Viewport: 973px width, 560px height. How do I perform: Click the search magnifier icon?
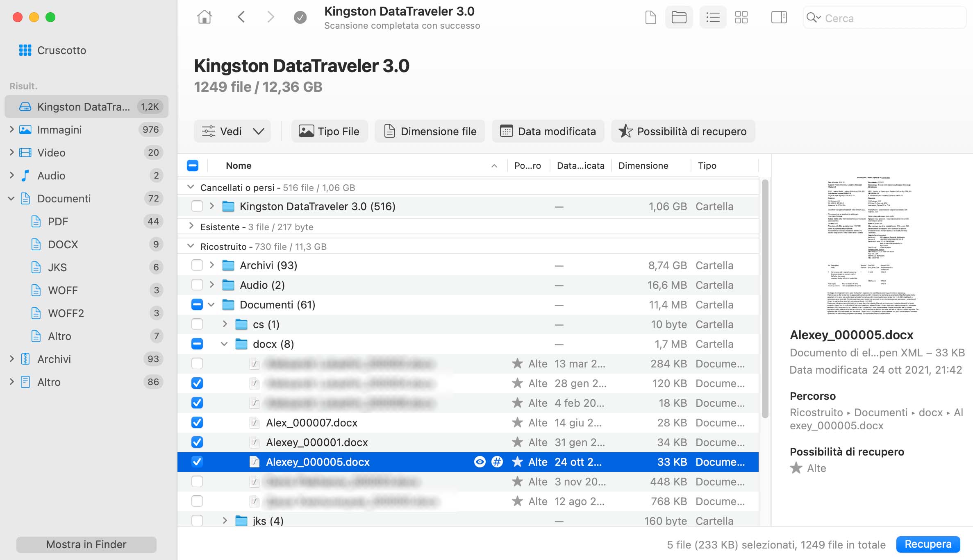click(813, 18)
